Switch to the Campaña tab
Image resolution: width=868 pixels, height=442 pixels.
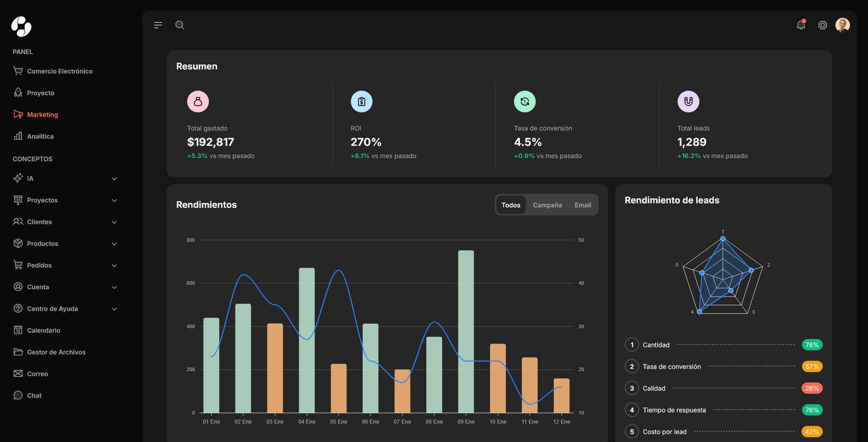point(547,205)
